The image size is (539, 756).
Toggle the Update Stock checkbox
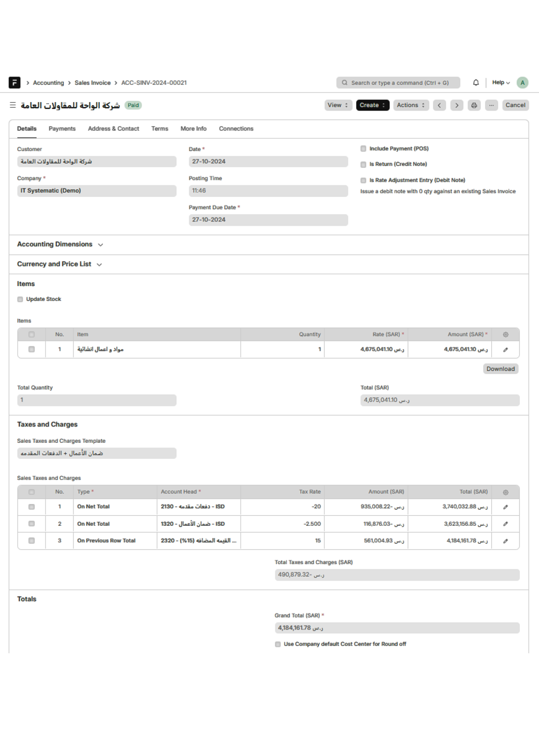(20, 299)
